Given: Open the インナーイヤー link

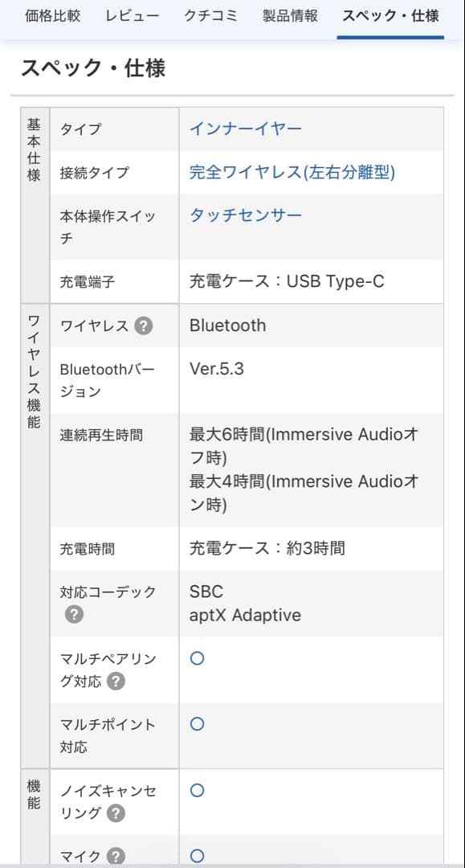Looking at the screenshot, I should point(247,128).
